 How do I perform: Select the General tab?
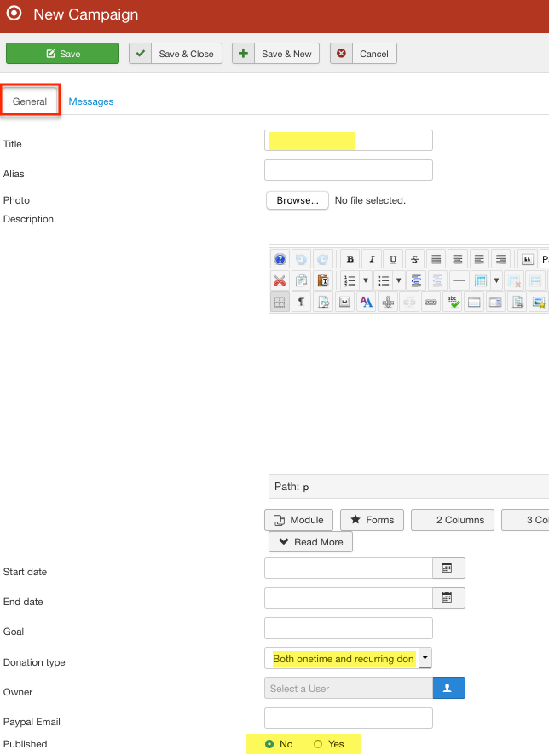pyautogui.click(x=30, y=101)
